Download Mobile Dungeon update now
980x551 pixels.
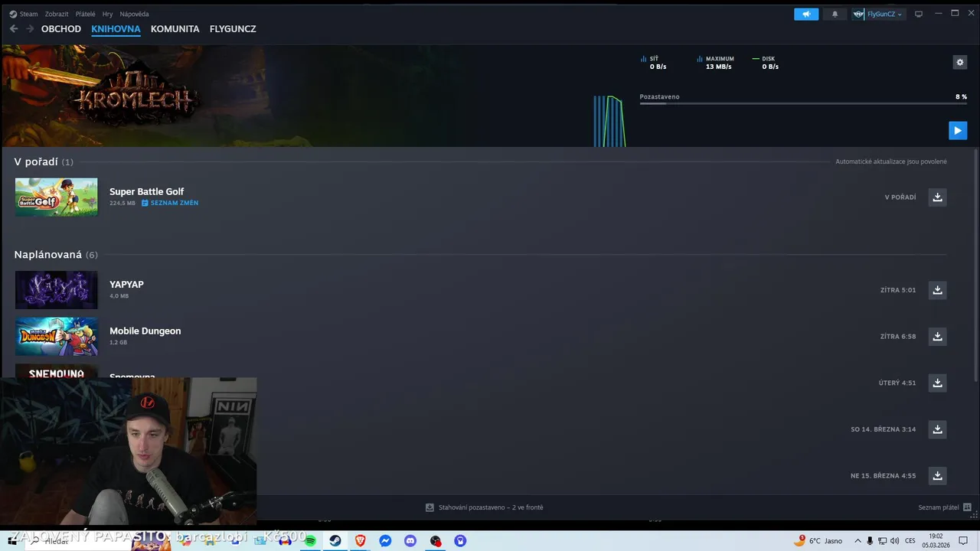[937, 337]
